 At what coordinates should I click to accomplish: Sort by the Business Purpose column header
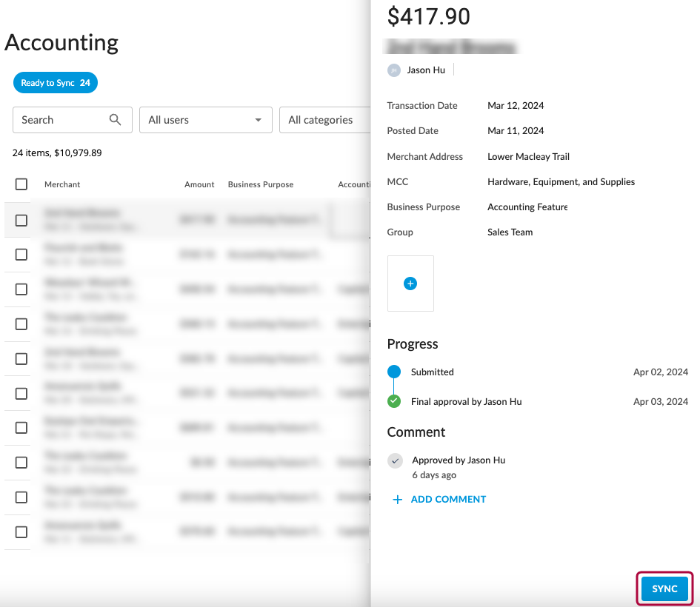(261, 184)
